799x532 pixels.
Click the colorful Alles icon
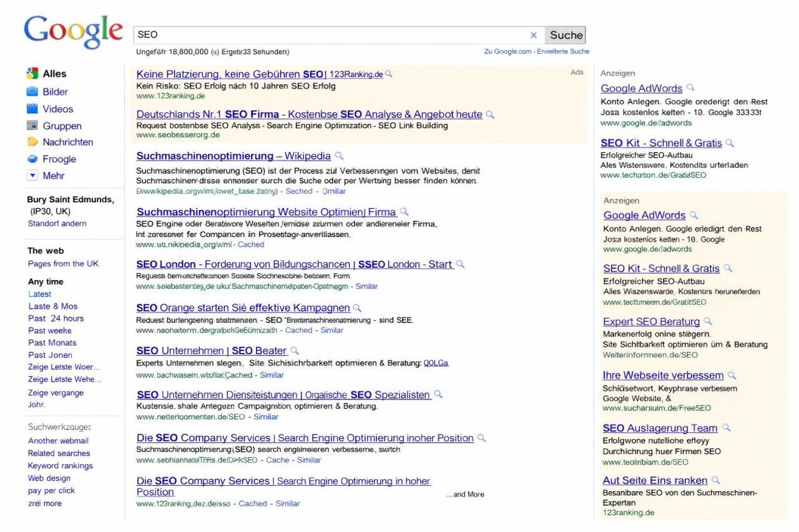click(x=32, y=74)
